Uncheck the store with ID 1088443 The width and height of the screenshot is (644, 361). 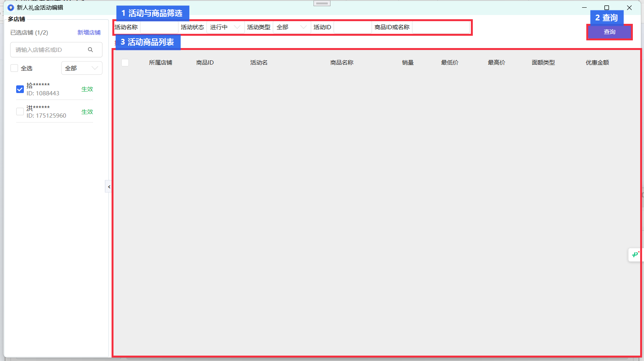pos(20,89)
